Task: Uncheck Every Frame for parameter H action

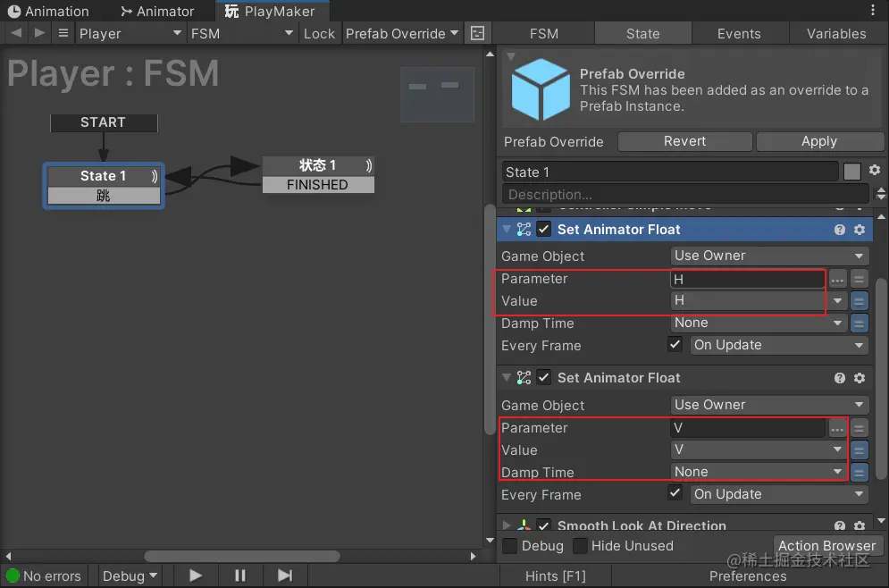Action: (675, 345)
